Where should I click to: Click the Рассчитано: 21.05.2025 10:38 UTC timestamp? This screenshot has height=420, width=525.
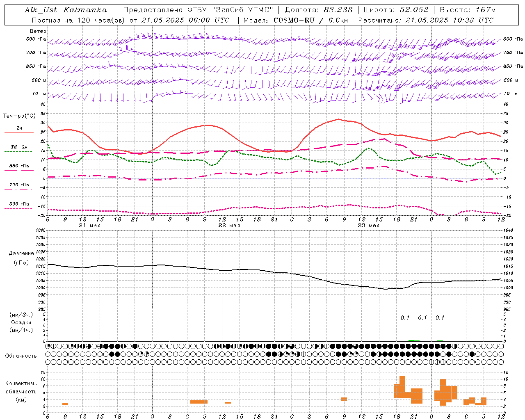[426, 20]
